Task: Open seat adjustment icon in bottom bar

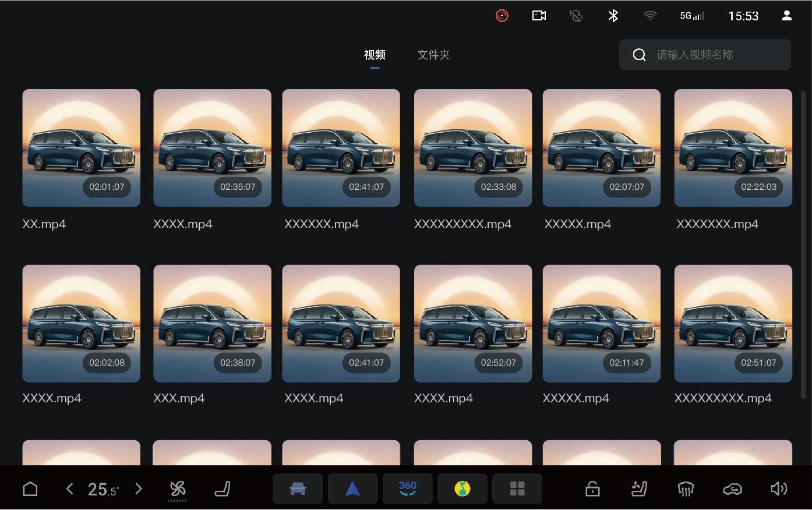Action: point(223,488)
